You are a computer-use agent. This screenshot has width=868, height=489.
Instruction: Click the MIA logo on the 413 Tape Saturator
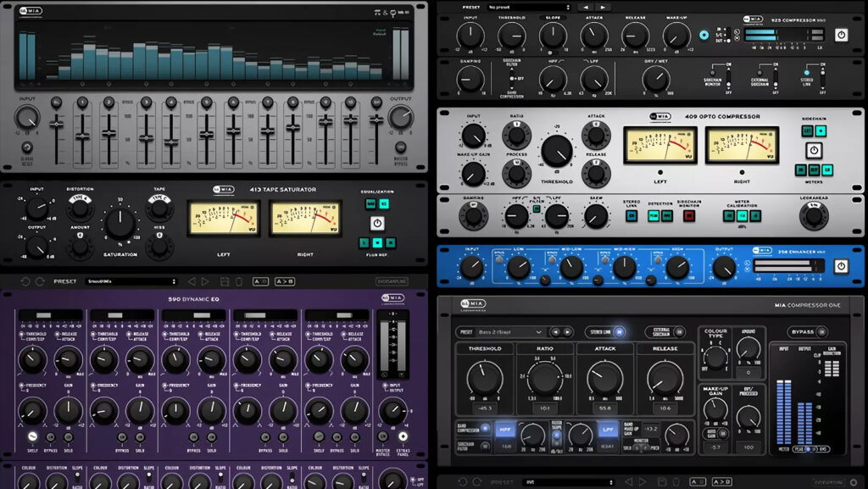224,189
